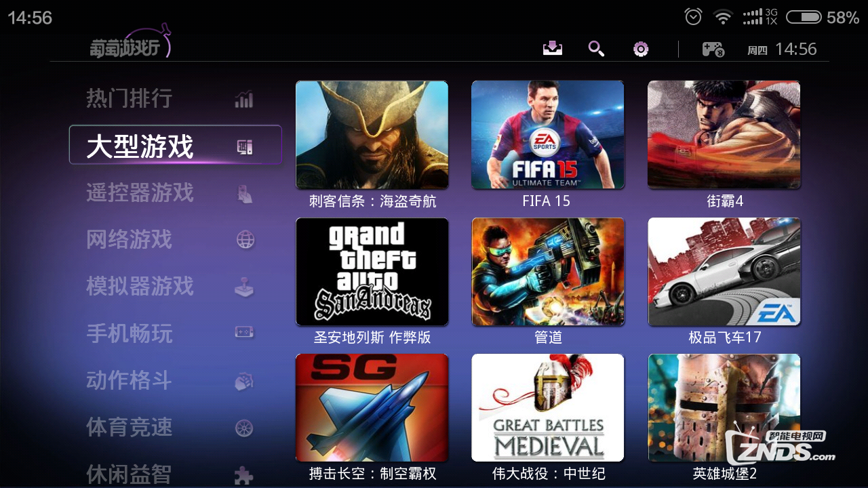Click the 周四 14:56 clock in app header

pyautogui.click(x=782, y=49)
